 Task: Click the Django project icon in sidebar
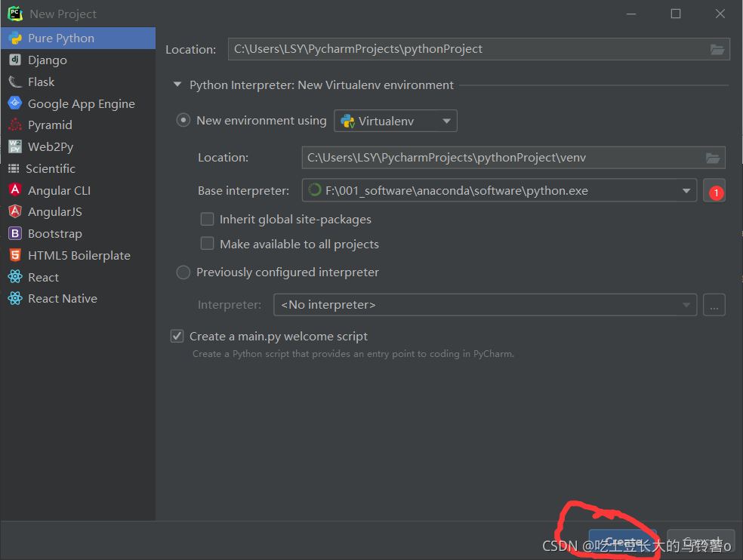16,60
